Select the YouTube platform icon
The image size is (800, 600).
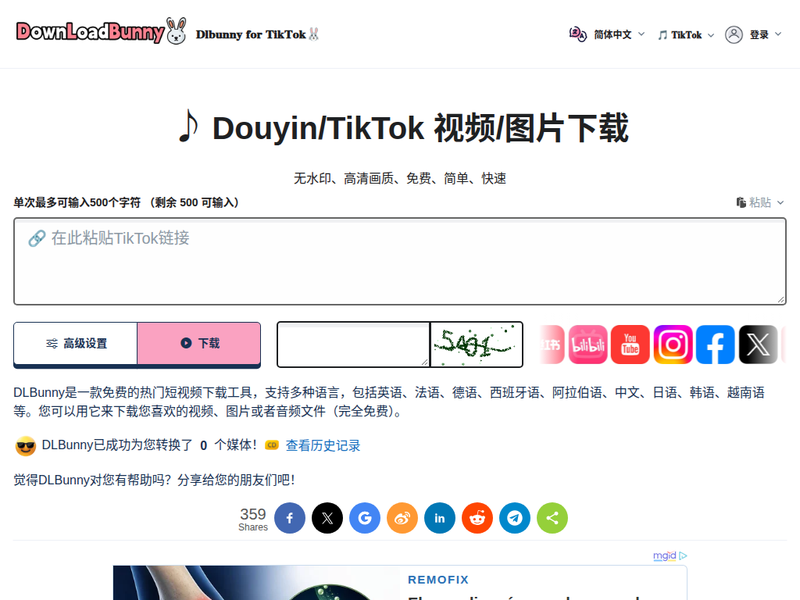click(630, 344)
